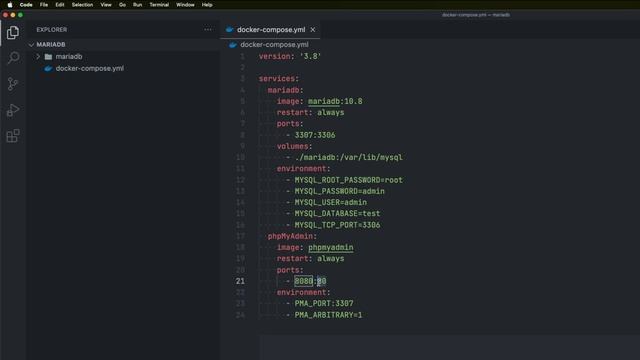Collapse the MARIADB workspace section
The image size is (640, 360).
click(32, 44)
